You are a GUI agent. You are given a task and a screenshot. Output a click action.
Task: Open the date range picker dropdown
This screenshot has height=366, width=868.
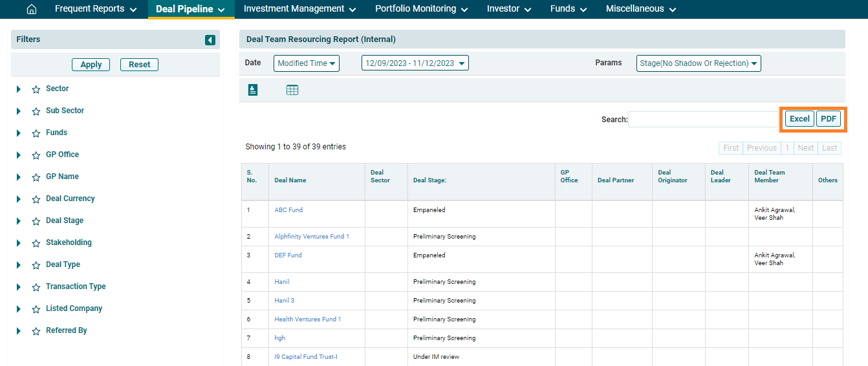(x=415, y=63)
